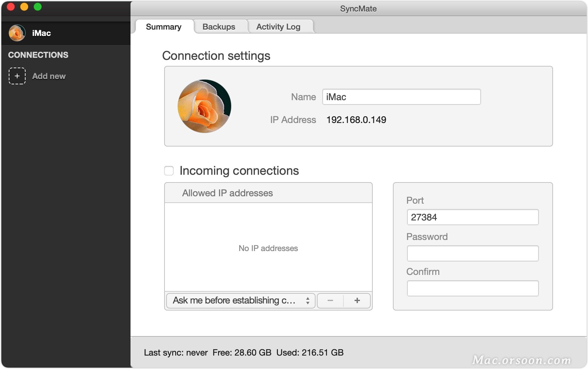Click the iMac thumbnail avatar in the sidebar
This screenshot has height=369, width=588.
click(x=17, y=33)
